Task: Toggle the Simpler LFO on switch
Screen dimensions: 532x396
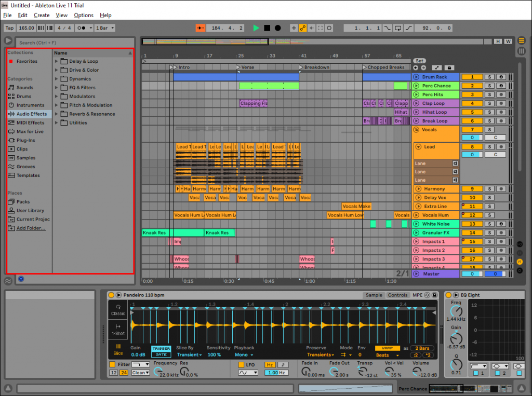Action: (241, 365)
